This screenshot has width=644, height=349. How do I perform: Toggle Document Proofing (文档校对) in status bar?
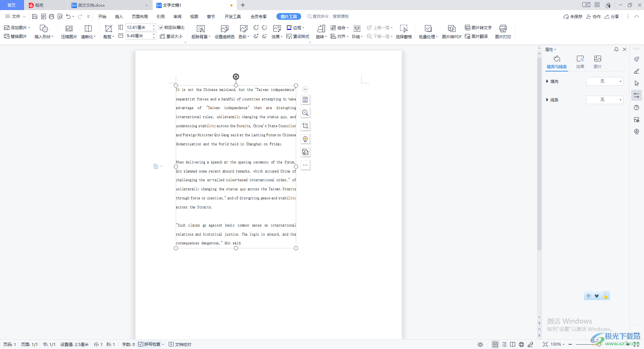(x=180, y=344)
